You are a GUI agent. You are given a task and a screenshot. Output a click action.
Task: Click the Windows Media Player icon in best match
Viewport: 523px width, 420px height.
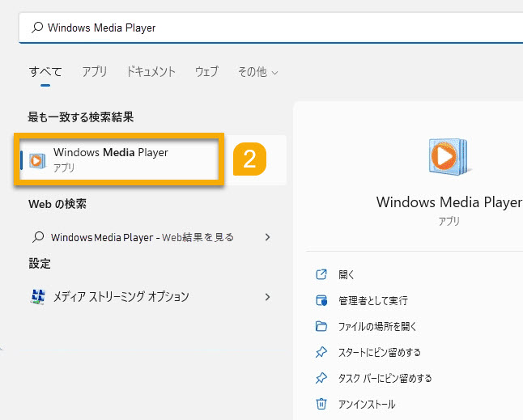[x=37, y=161]
